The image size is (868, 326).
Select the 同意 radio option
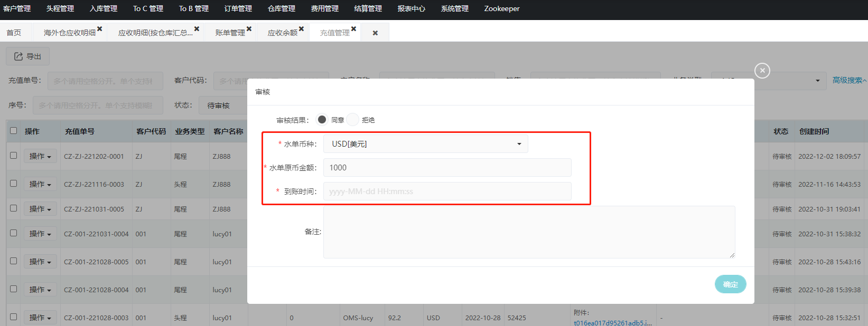322,120
